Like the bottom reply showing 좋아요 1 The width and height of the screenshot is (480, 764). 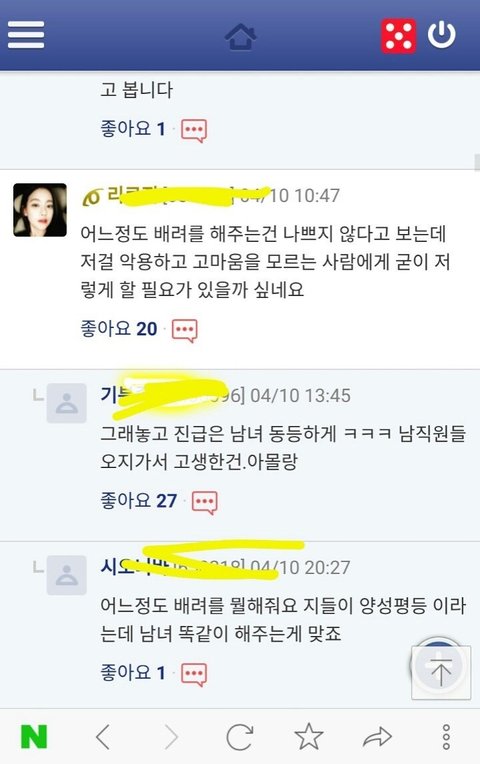[133, 672]
